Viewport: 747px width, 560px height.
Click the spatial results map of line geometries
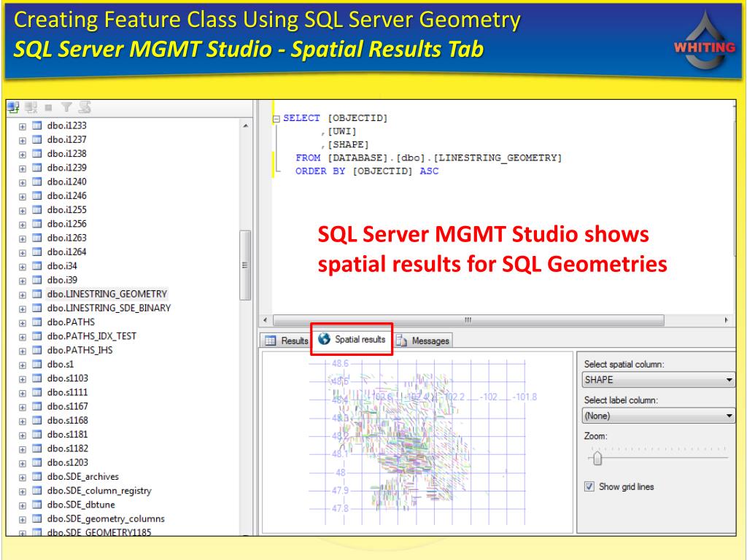417,443
